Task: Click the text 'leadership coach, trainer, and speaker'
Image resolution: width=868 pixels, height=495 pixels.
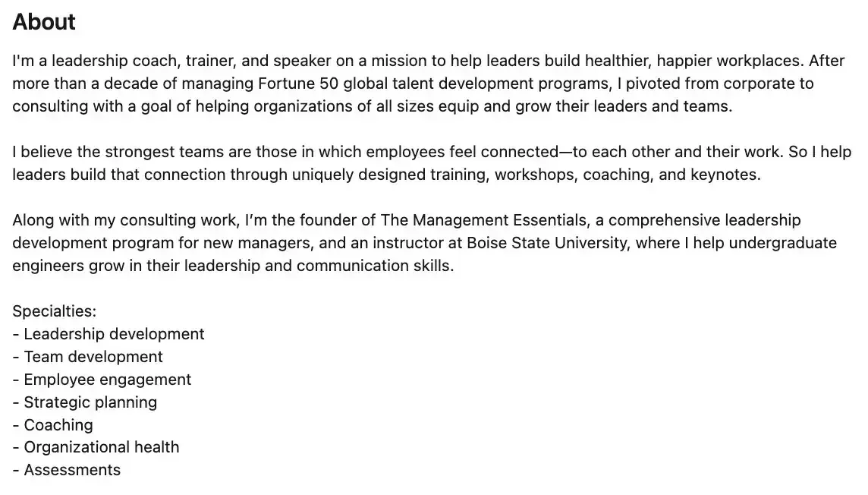Action: tap(191, 61)
